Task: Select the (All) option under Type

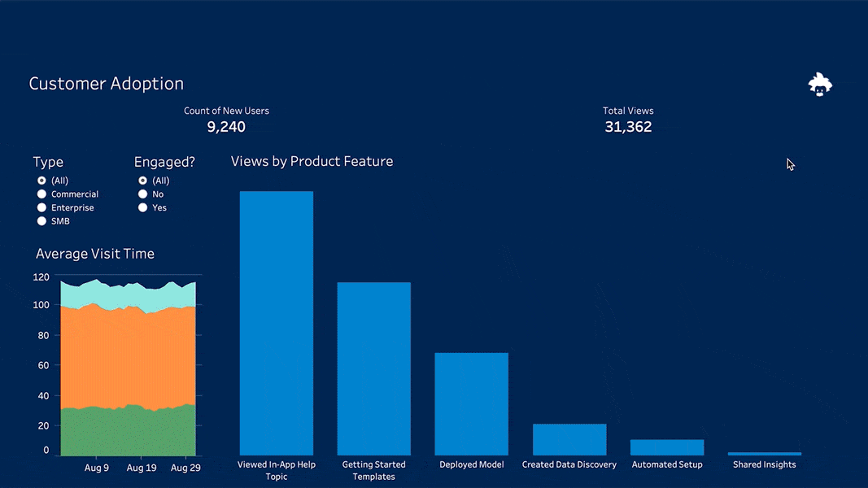Action: (x=41, y=181)
